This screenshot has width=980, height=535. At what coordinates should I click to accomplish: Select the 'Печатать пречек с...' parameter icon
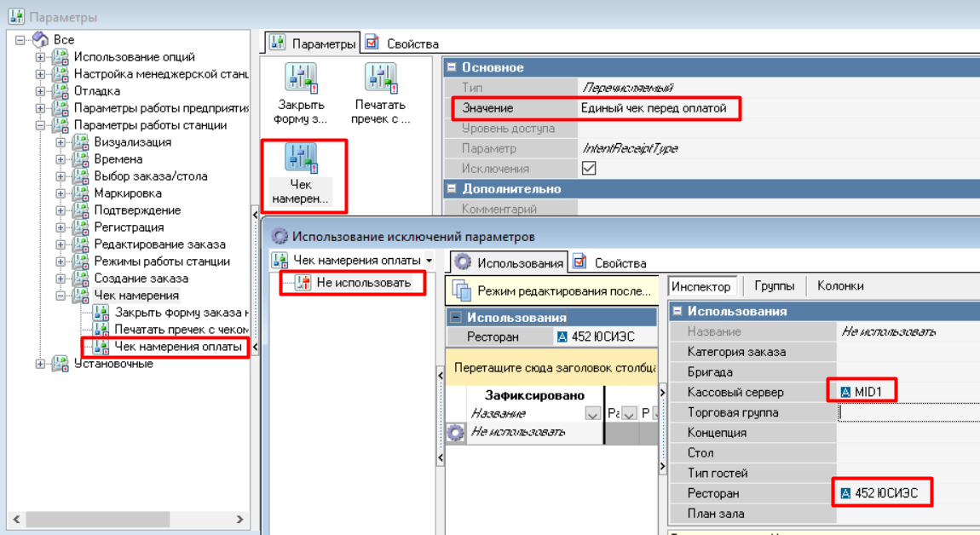point(380,78)
